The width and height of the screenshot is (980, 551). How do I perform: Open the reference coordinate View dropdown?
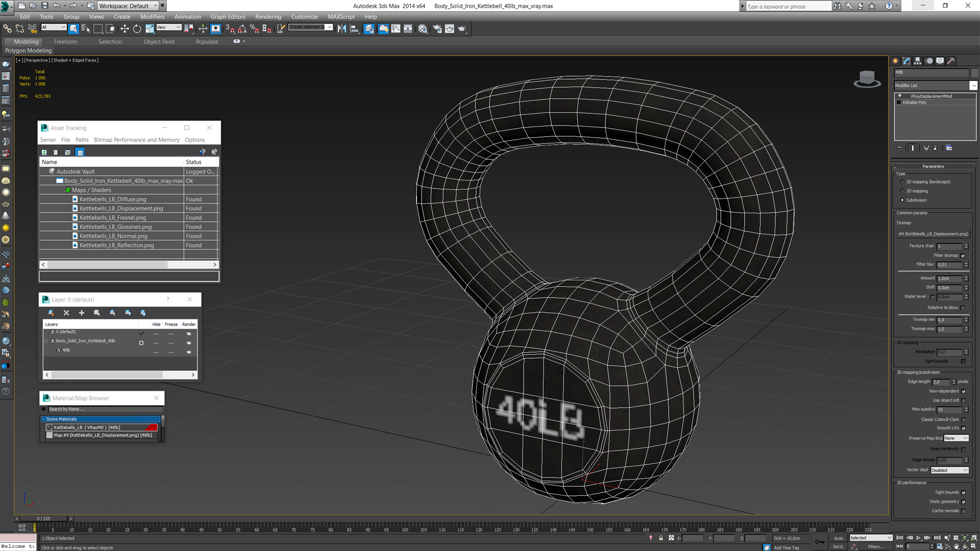tap(169, 27)
